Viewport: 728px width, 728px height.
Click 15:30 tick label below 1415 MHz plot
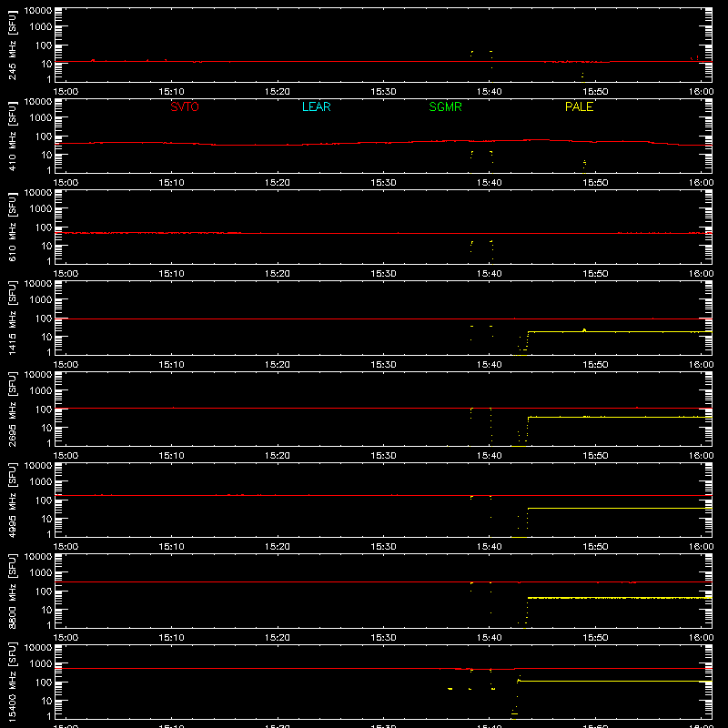tap(383, 365)
